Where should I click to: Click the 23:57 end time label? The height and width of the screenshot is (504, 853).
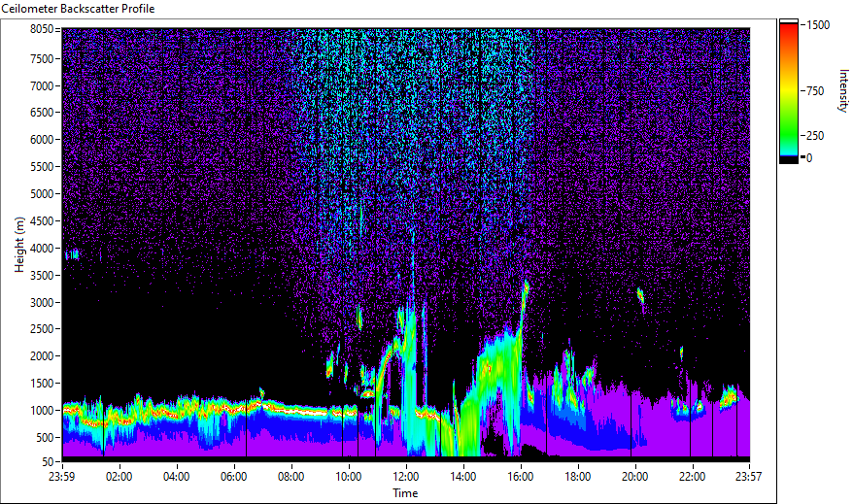pyautogui.click(x=749, y=477)
